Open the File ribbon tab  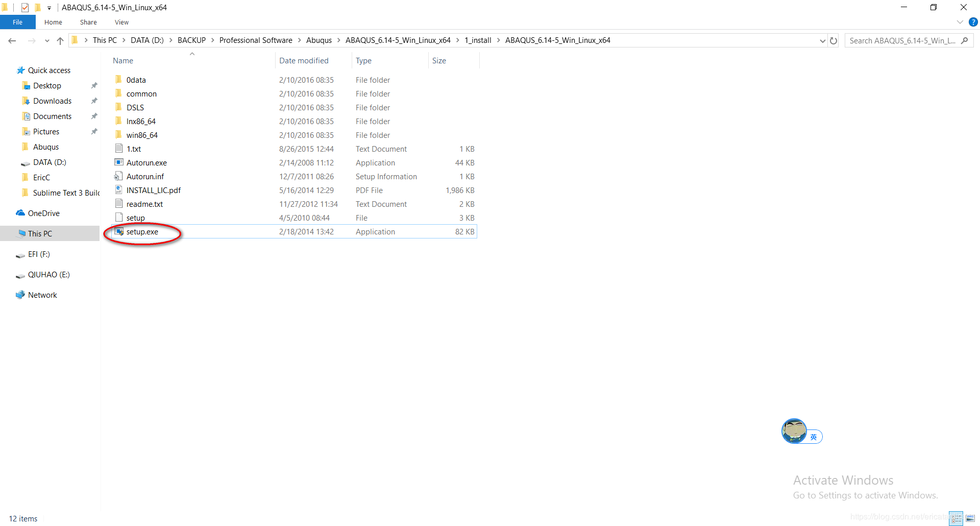(x=17, y=22)
